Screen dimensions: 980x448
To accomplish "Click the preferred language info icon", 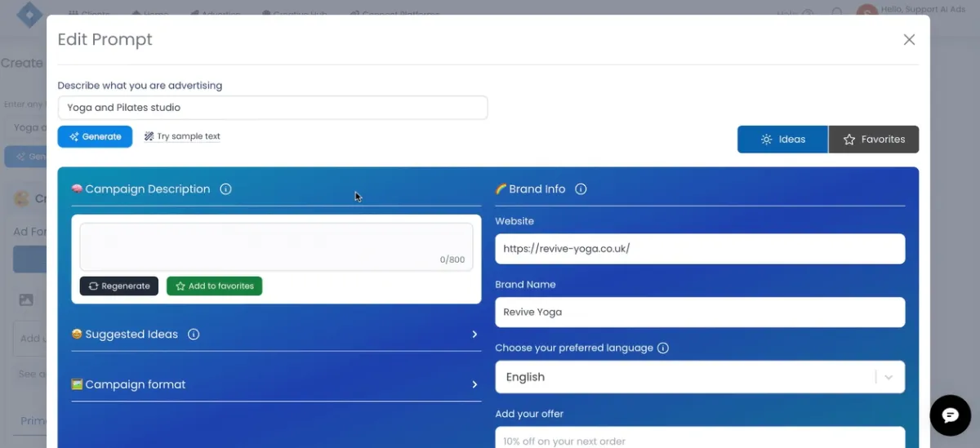I will click(663, 348).
